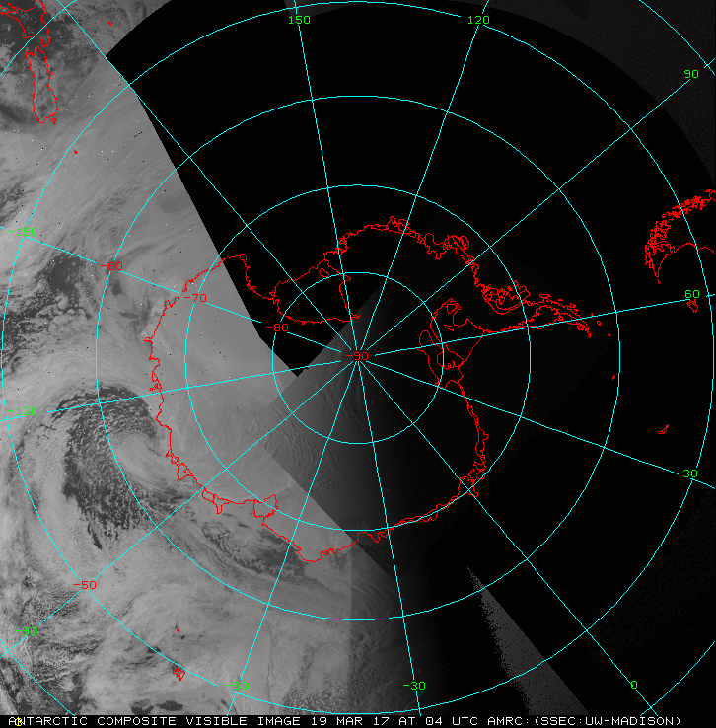The height and width of the screenshot is (728, 716).
Task: Click the green -150 longitude label
Action: click(24, 232)
